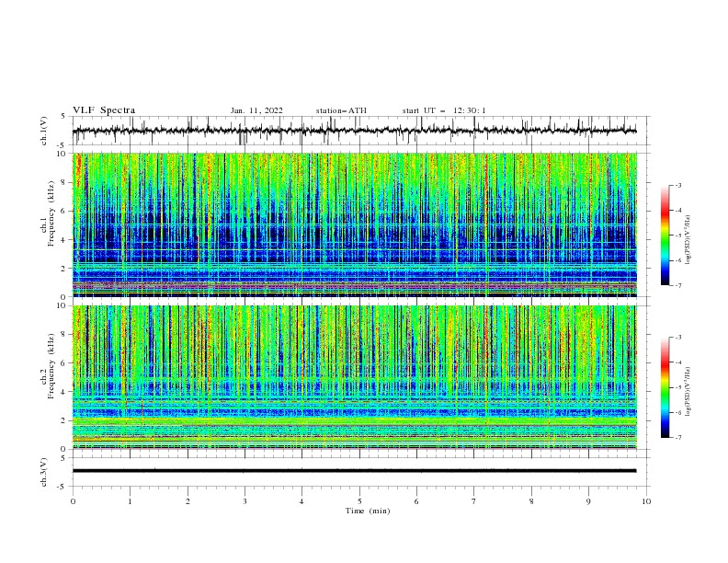Click the "8" kHz tick on ch.2 axis

point(64,335)
